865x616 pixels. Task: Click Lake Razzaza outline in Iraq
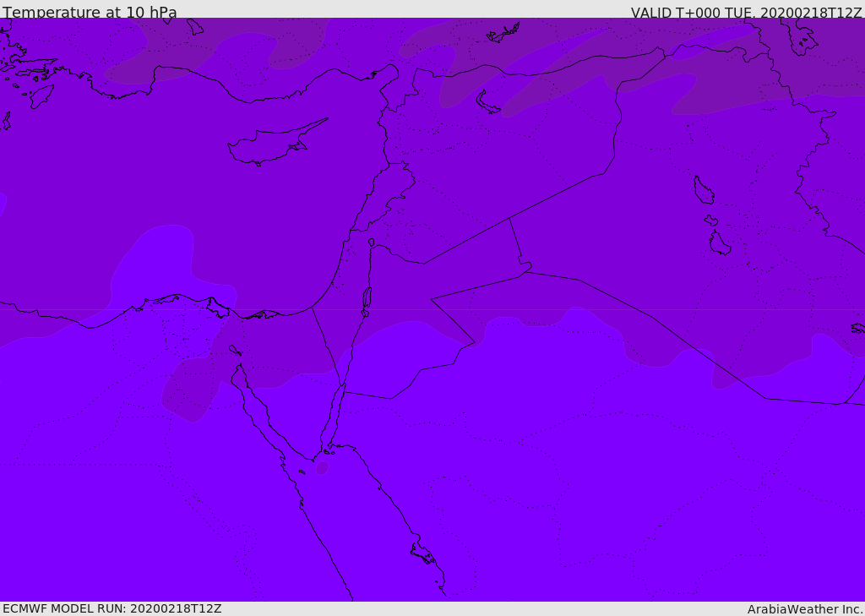pos(719,243)
